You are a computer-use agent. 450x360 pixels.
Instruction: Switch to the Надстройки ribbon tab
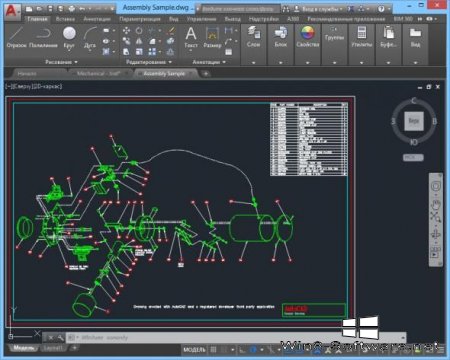click(x=264, y=19)
